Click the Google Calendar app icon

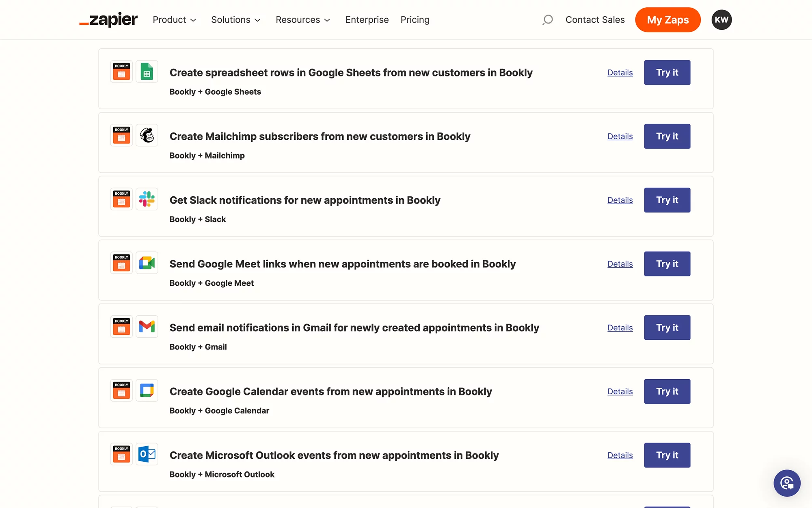click(x=147, y=391)
